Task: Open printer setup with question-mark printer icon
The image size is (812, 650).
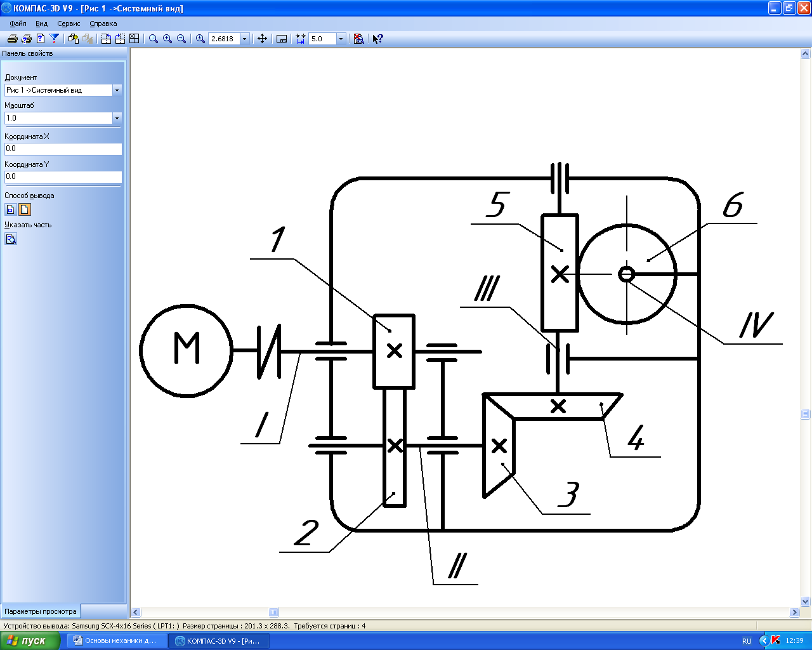Action: pos(27,39)
